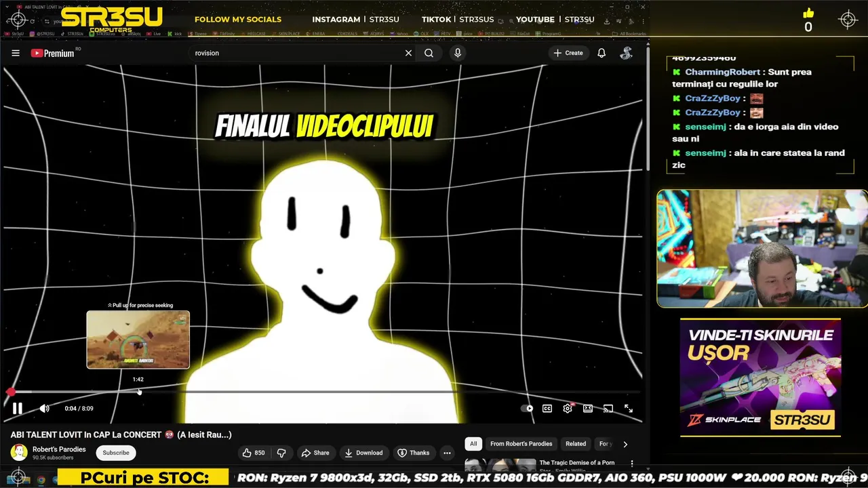The width and height of the screenshot is (868, 488).
Task: Open Robert's Parodies channel name link
Action: [59, 449]
